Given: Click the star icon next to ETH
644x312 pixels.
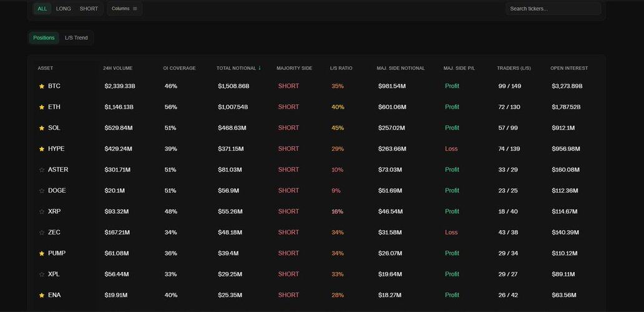Looking at the screenshot, I should [x=42, y=107].
